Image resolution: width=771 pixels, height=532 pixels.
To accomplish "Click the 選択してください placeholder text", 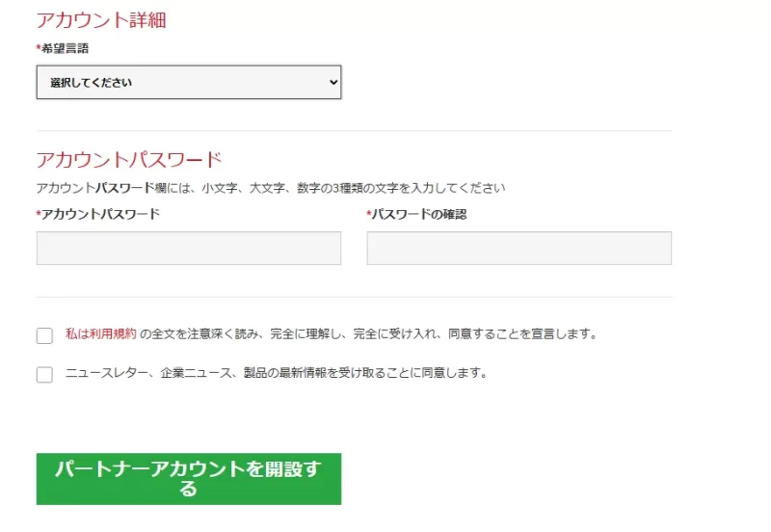I will (x=92, y=83).
